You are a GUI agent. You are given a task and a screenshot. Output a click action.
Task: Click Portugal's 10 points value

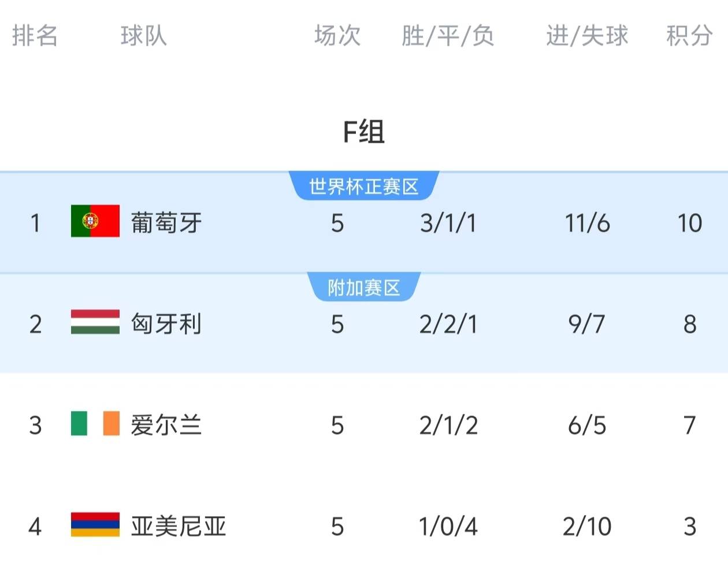[x=689, y=223]
